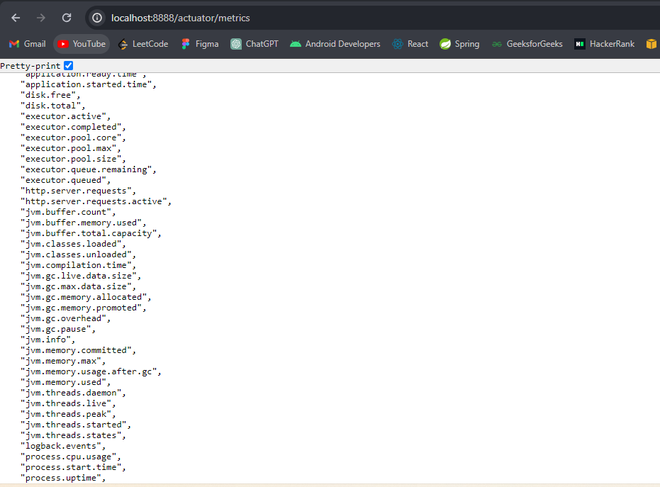Click the "process.start.time" entry
This screenshot has width=660, height=487.
click(73, 467)
